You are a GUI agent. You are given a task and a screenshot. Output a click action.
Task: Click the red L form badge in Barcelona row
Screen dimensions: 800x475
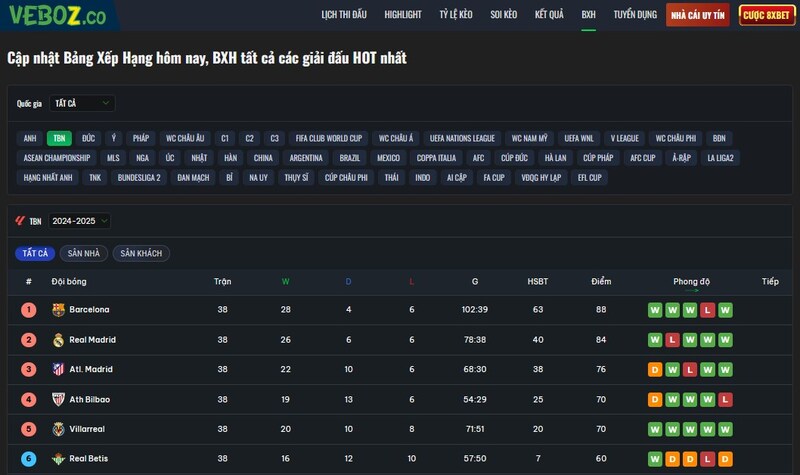[707, 310]
